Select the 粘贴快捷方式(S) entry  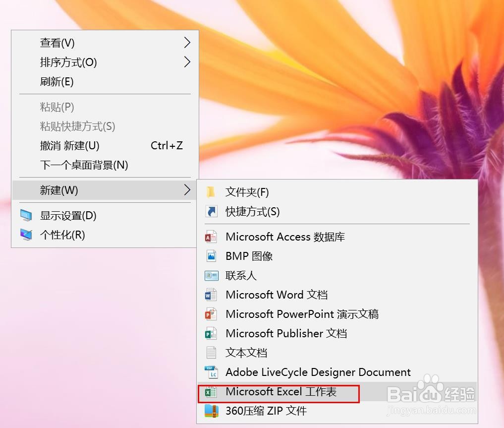(105, 126)
